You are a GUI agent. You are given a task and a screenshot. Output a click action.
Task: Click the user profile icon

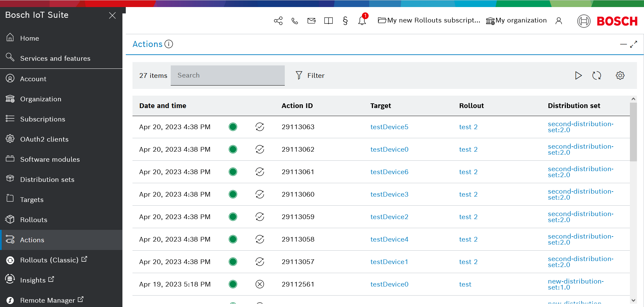[558, 21]
